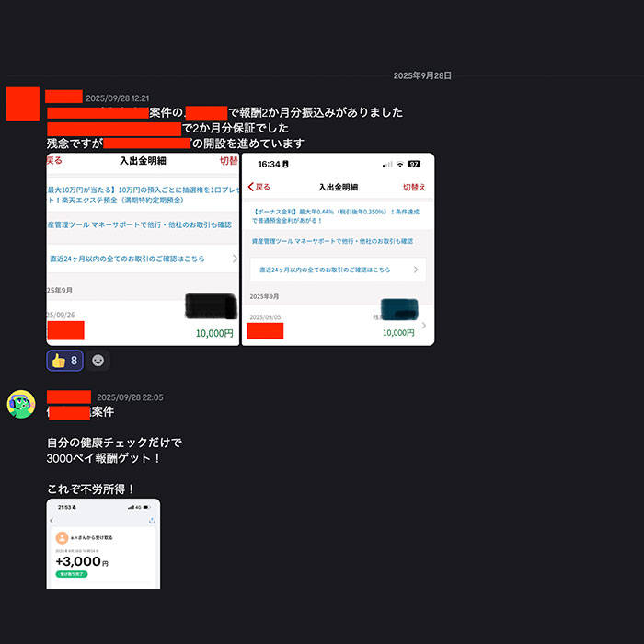Open the 10,000円 entry chevron dated 2025/09/05
The image size is (644, 644).
[x=424, y=326]
